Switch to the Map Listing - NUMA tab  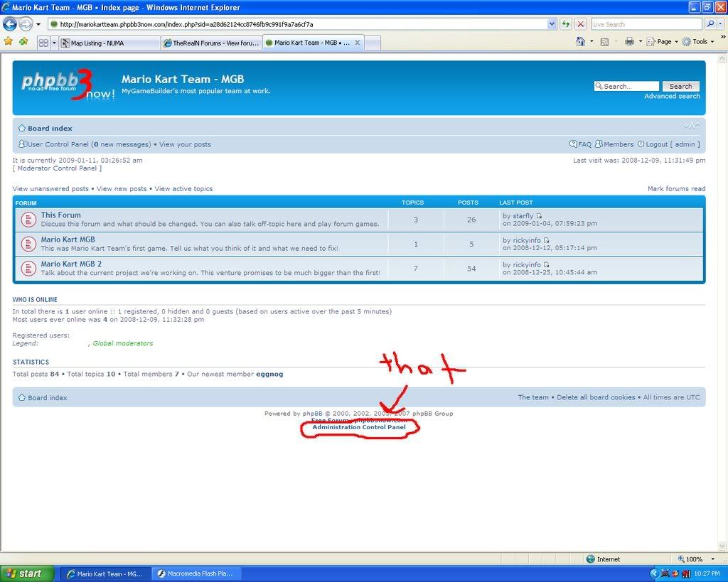pos(109,43)
